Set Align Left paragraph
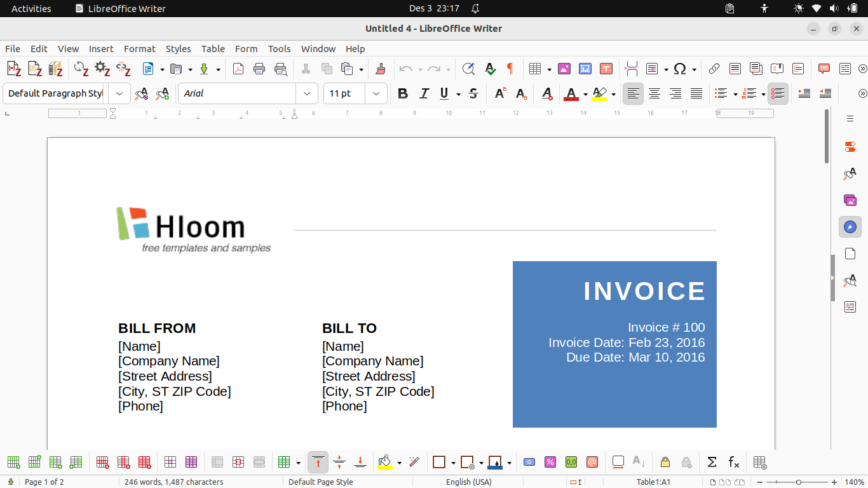This screenshot has width=868, height=488. 633,94
